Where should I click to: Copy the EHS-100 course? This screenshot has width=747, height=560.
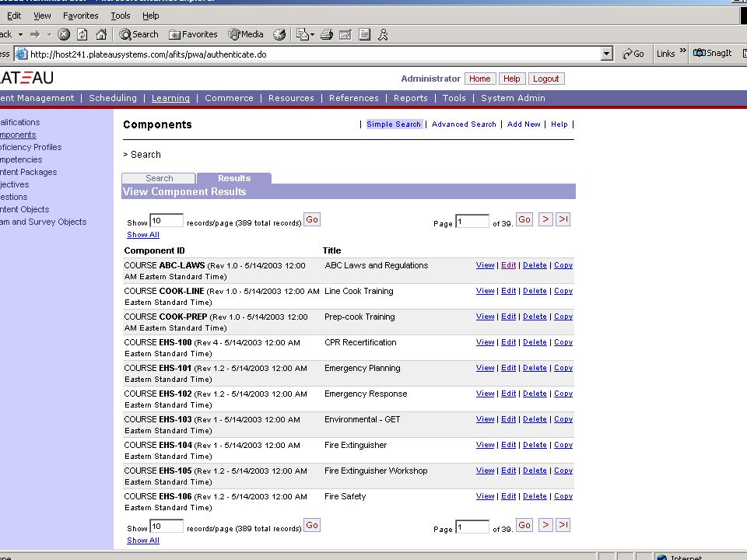click(x=563, y=342)
